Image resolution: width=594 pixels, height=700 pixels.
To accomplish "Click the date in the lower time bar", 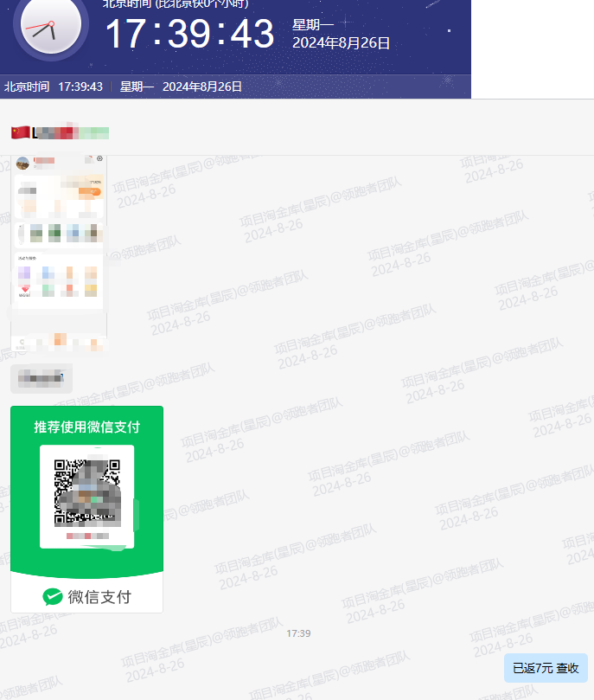I will click(202, 87).
